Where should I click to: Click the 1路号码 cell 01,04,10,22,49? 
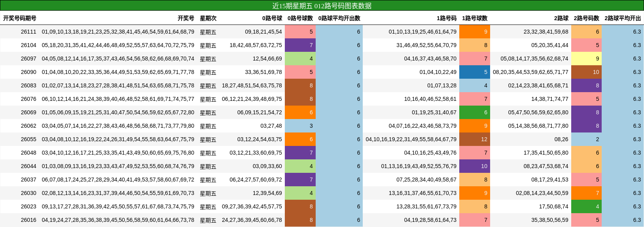pos(438,72)
